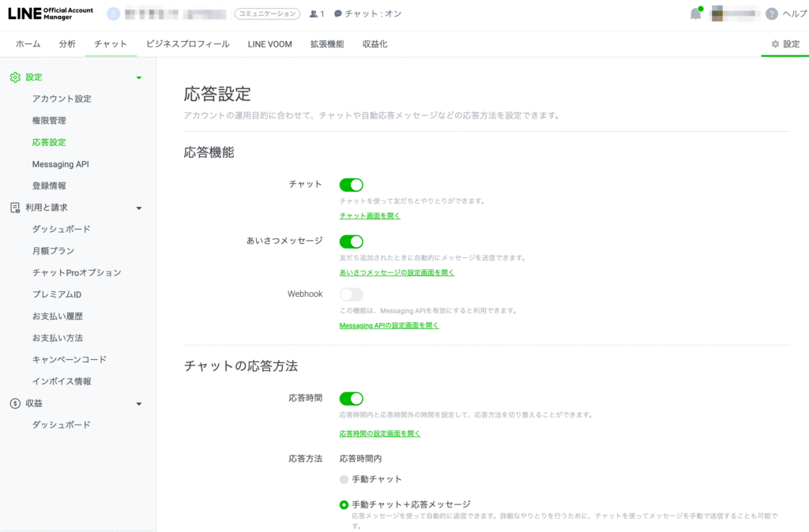809x532 pixels.
Task: Click the settings gear icon in top right
Action: 775,44
